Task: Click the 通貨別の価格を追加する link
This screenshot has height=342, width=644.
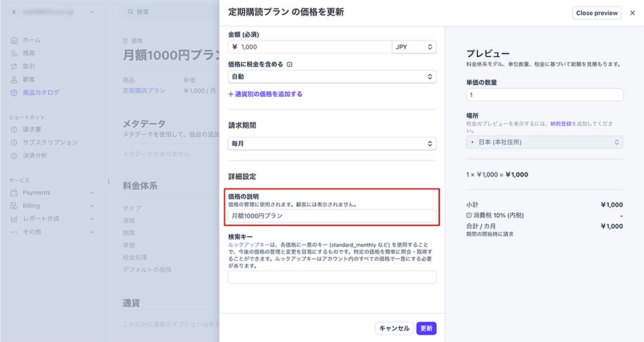Action: [x=265, y=94]
